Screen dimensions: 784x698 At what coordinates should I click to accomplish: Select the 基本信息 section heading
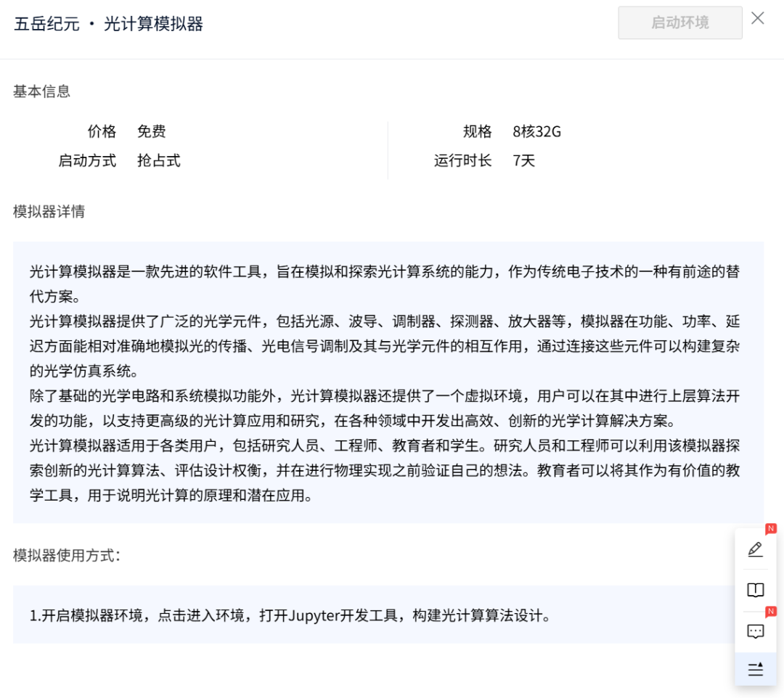tap(42, 91)
